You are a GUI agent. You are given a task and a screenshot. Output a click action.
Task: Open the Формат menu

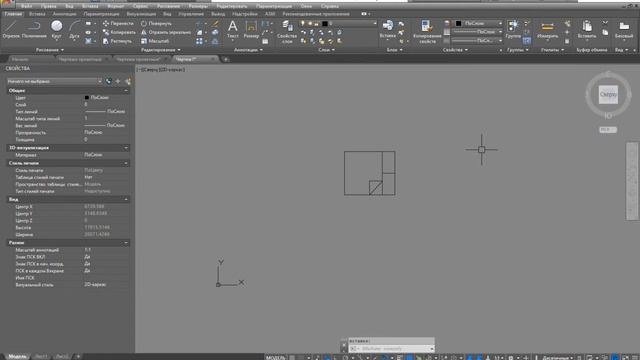(x=116, y=6)
